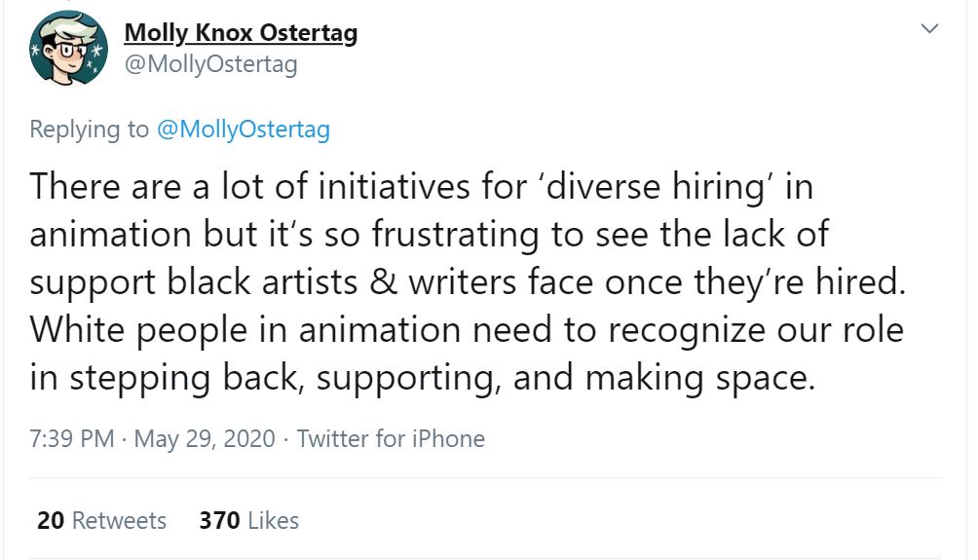
Task: Click the Molly Knox Ostertag display name
Action: (241, 33)
